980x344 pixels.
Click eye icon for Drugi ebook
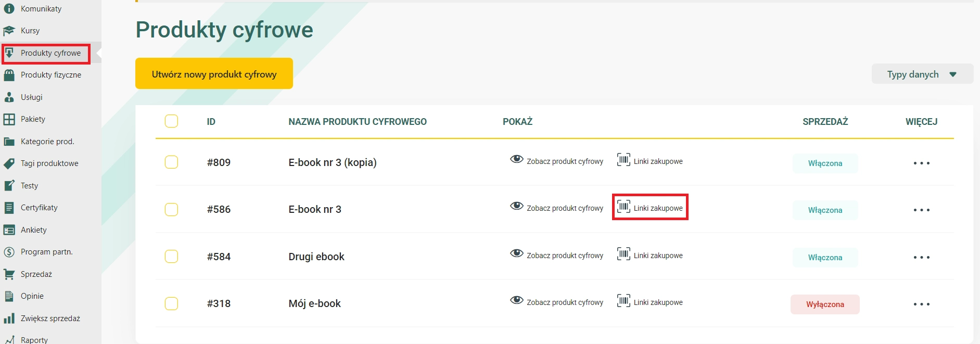click(517, 253)
